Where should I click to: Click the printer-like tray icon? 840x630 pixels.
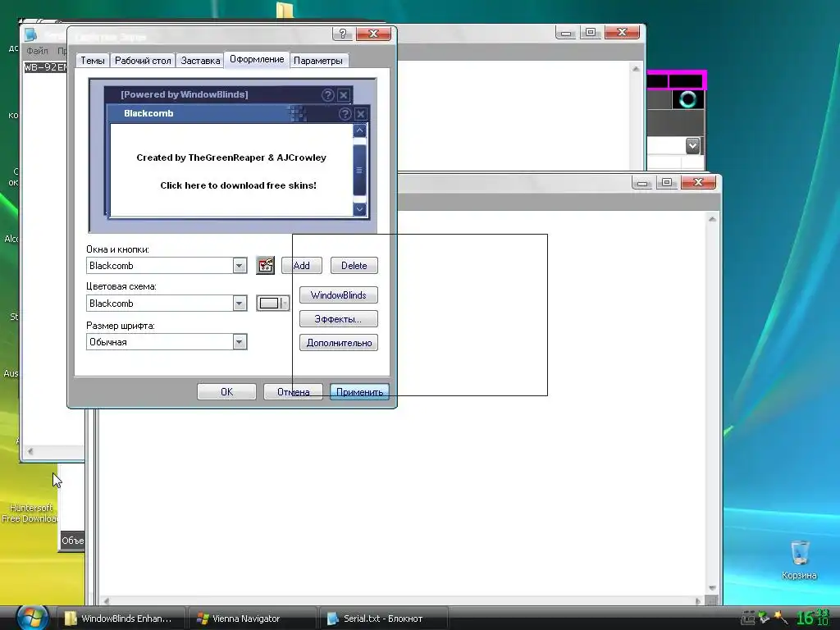748,619
